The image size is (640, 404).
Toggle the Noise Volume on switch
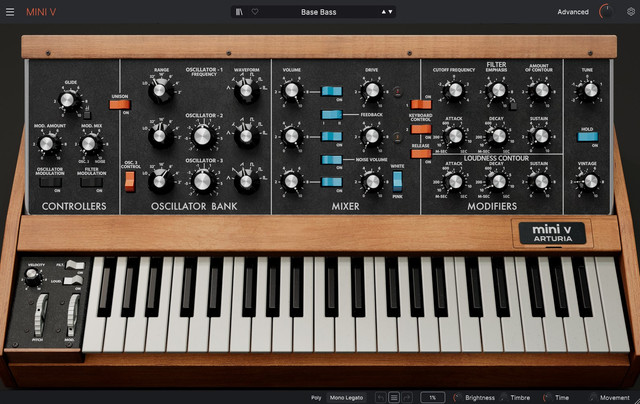[x=332, y=160]
